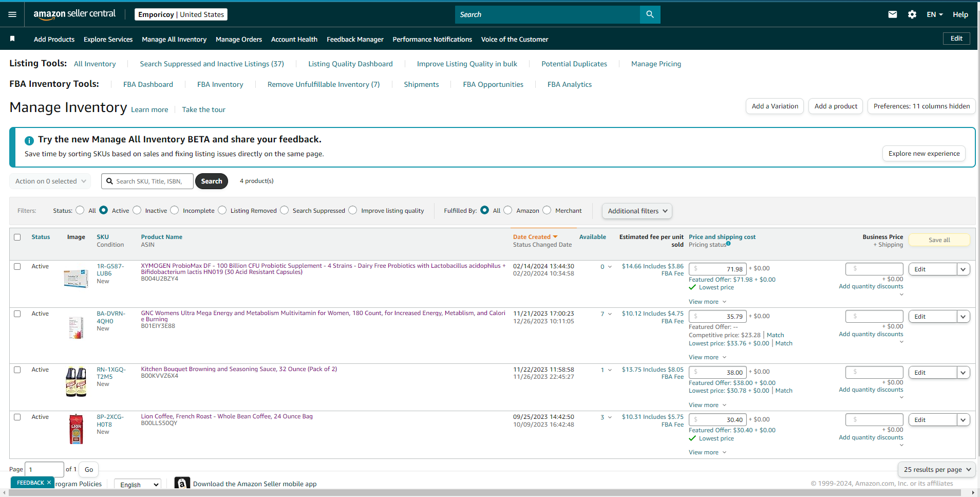Expand View more for Kitchen Bouquet row
Screen dimensions: 980x497
(707, 405)
